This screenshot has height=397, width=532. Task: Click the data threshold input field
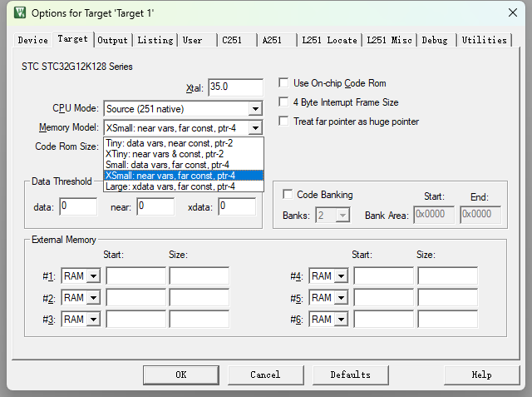78,206
